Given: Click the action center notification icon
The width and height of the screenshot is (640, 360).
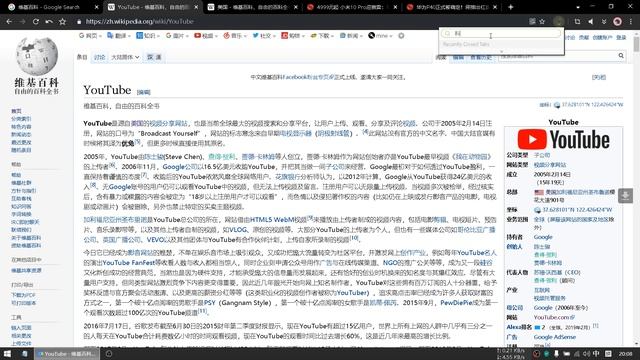Looking at the screenshot, I should click(x=608, y=353).
